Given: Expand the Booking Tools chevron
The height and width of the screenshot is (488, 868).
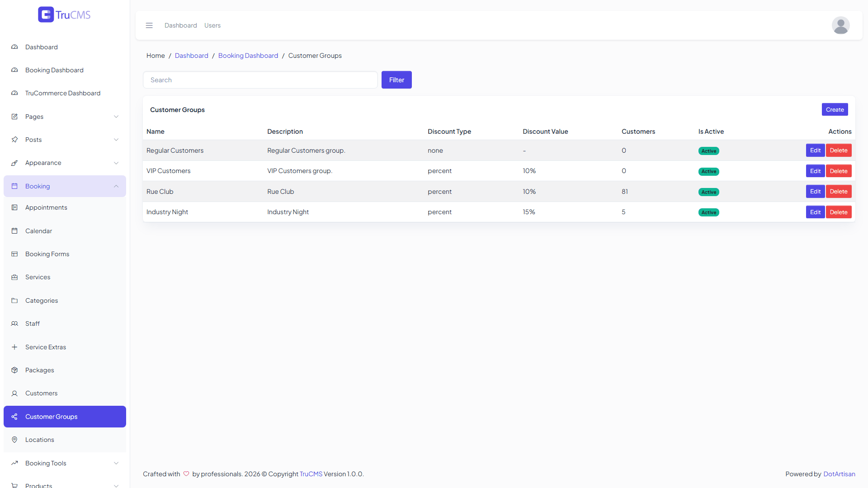Looking at the screenshot, I should point(116,463).
